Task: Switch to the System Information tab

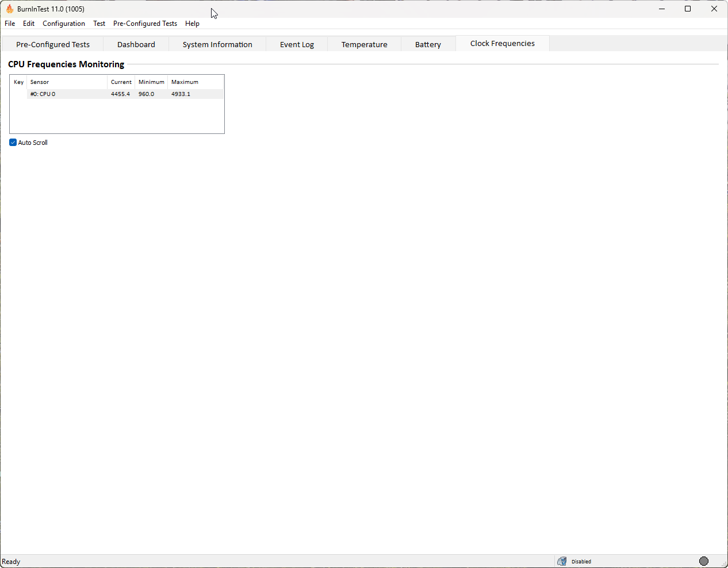Action: click(x=217, y=44)
